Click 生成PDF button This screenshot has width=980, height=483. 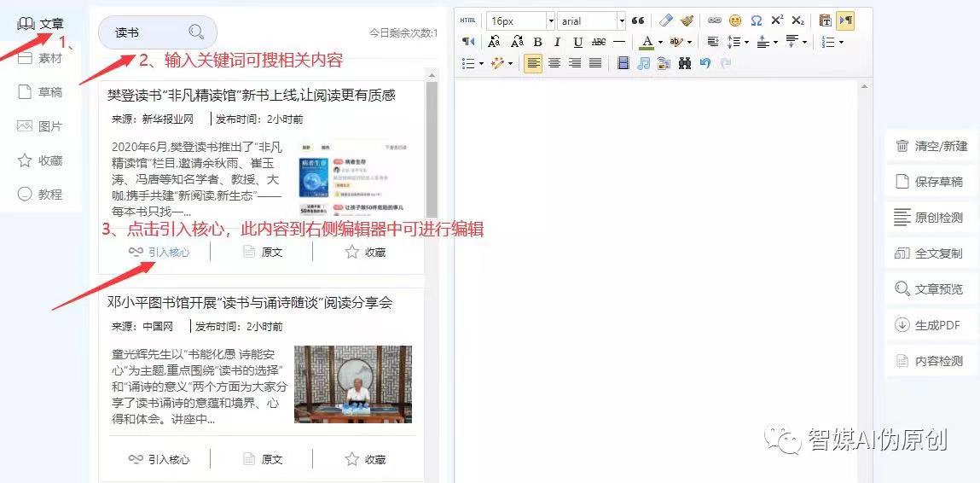coord(932,325)
